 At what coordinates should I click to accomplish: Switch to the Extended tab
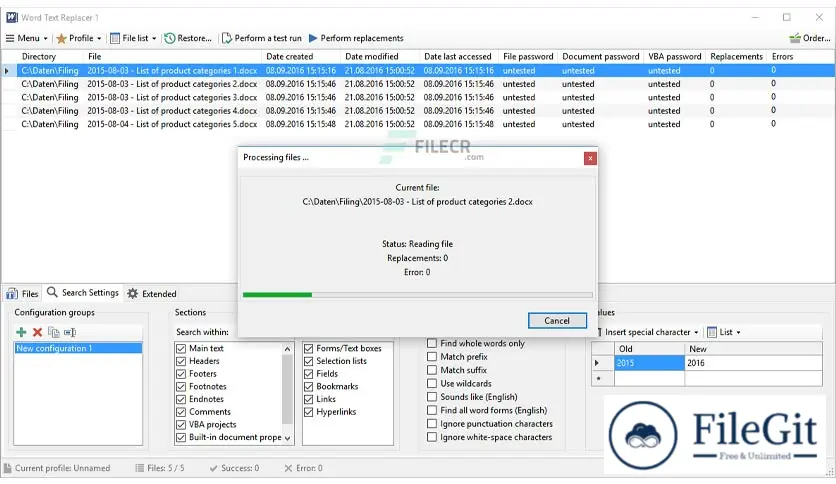tap(152, 294)
